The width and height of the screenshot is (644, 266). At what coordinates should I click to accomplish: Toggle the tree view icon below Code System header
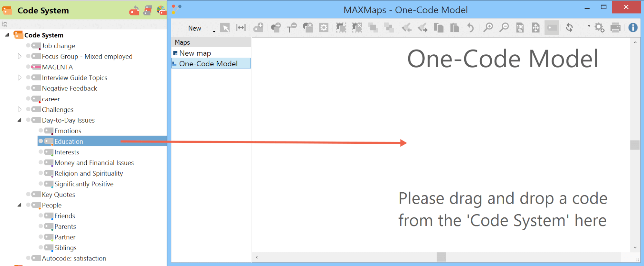pos(4,24)
